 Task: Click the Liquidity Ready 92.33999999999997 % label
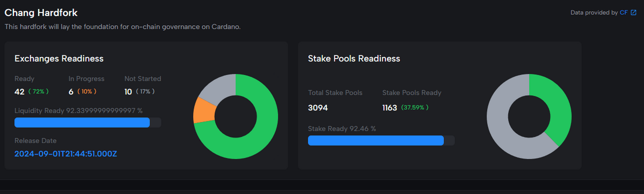pos(78,110)
